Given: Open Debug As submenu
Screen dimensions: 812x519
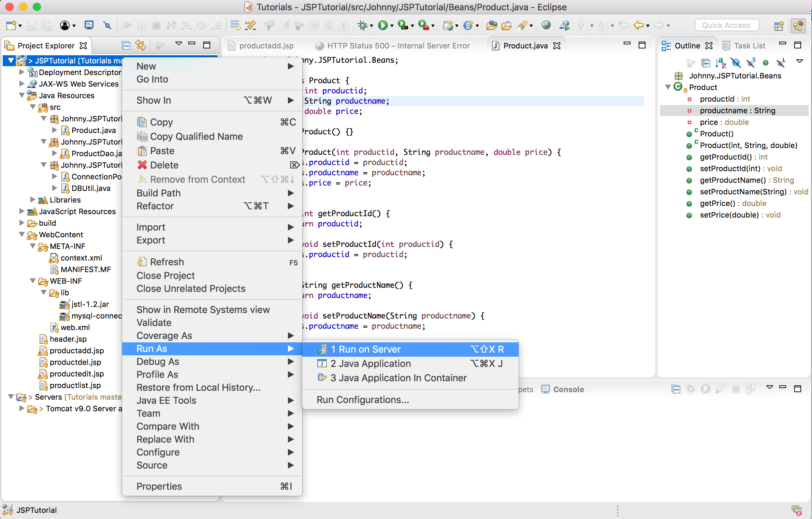Looking at the screenshot, I should point(212,361).
